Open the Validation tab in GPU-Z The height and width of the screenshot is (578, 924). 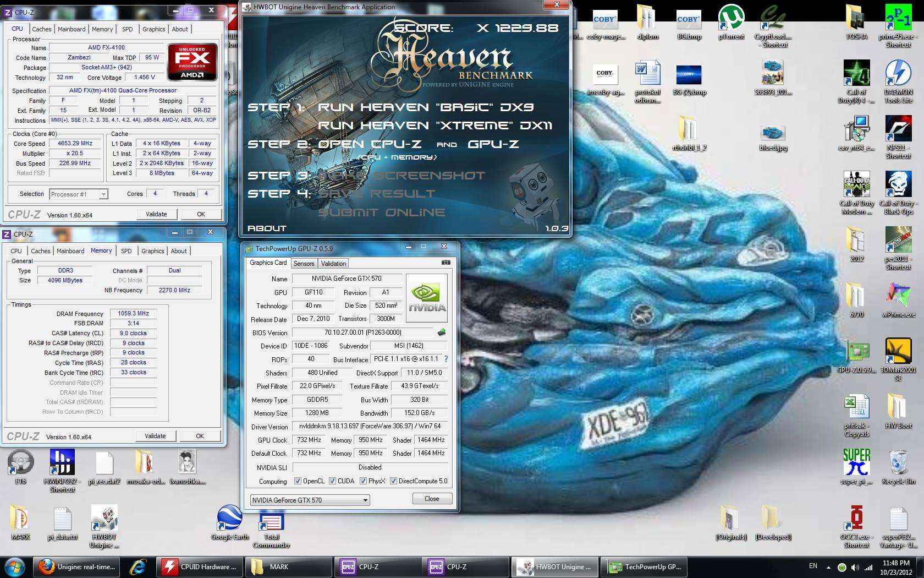pos(333,264)
